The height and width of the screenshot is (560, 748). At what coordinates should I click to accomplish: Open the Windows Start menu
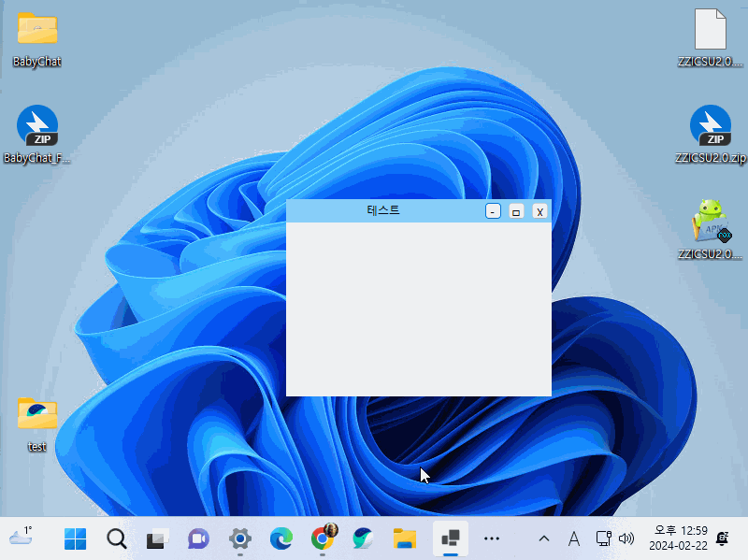coord(75,538)
